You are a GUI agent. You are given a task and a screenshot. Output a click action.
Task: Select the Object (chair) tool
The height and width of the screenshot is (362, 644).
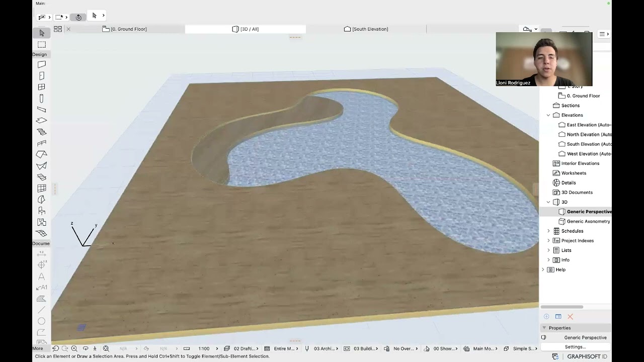(x=42, y=211)
